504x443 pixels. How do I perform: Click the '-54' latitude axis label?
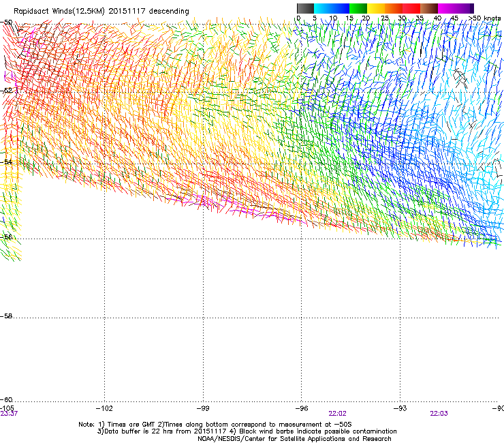click(x=6, y=162)
